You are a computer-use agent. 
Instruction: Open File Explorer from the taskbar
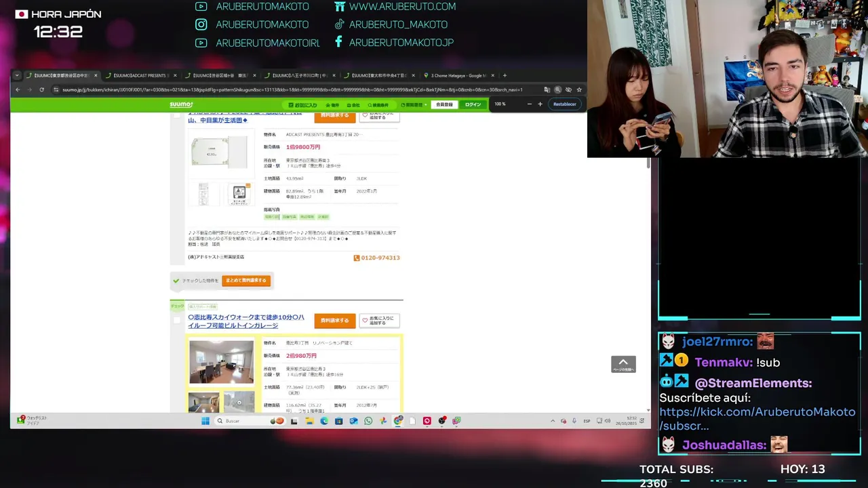click(x=309, y=421)
